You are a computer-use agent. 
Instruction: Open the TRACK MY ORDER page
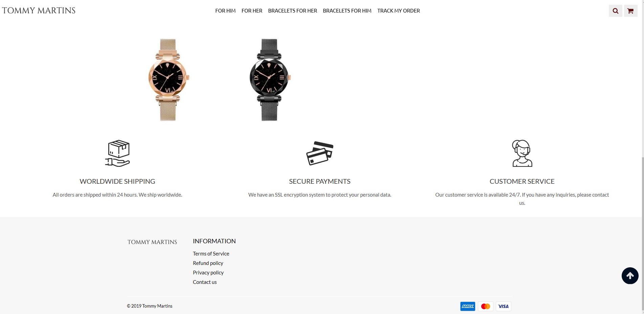[x=399, y=11]
